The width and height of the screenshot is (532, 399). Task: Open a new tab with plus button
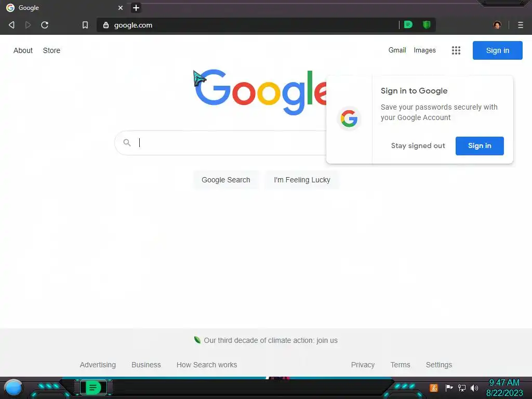[x=136, y=8]
